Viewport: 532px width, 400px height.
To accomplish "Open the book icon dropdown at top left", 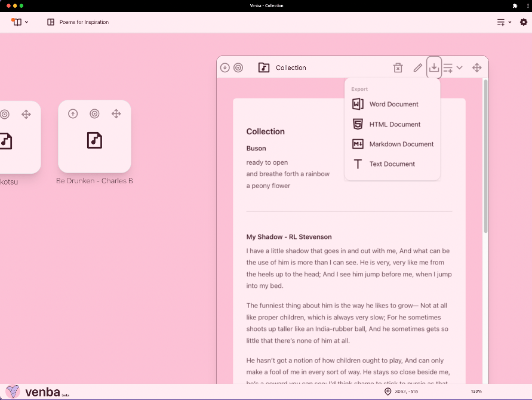I will 20,22.
